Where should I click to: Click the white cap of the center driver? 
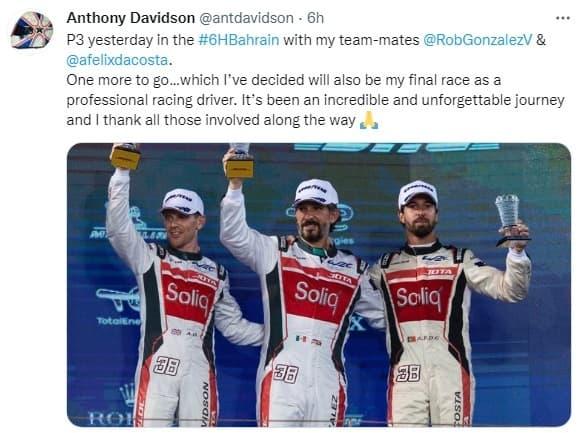pyautogui.click(x=317, y=192)
